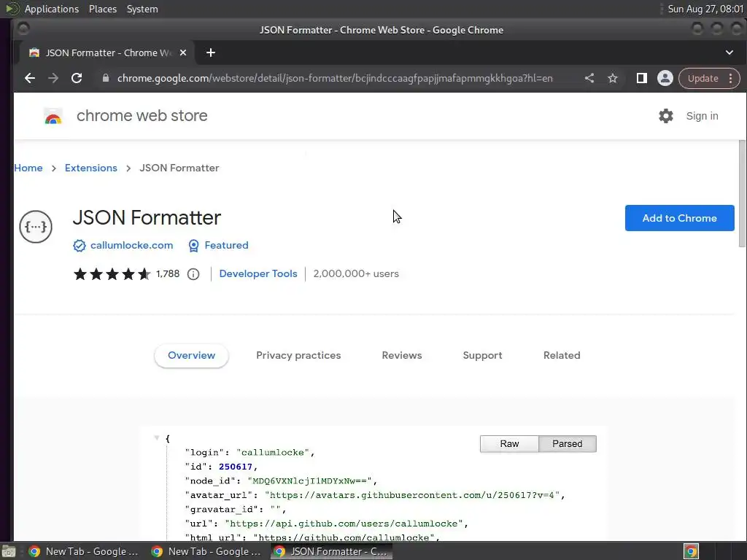Click the api.github.com users url value
The width and height of the screenshot is (747, 560).
[344, 524]
